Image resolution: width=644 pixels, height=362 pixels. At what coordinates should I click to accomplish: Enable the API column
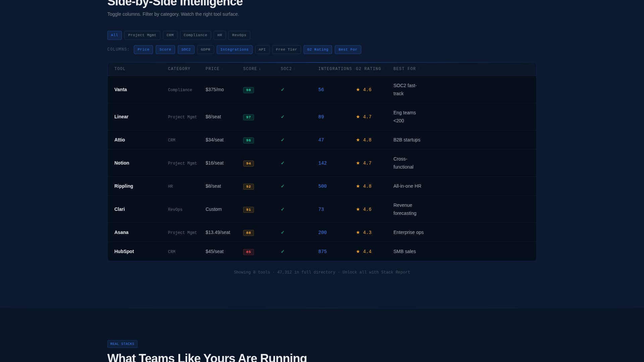pos(262,50)
